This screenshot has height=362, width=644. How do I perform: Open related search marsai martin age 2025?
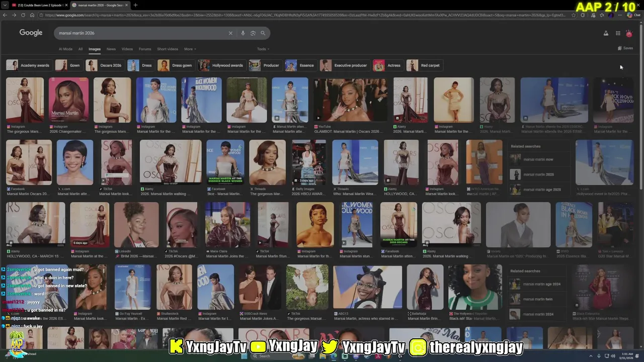[x=538, y=190]
